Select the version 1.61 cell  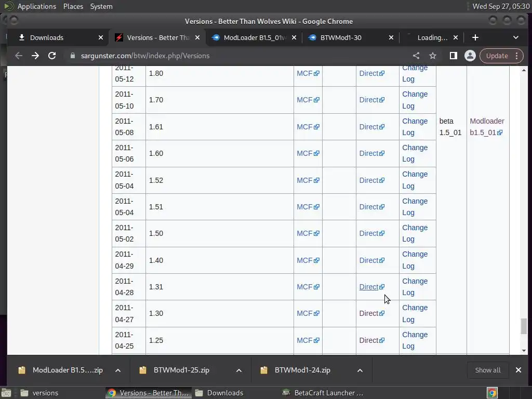pyautogui.click(x=220, y=127)
